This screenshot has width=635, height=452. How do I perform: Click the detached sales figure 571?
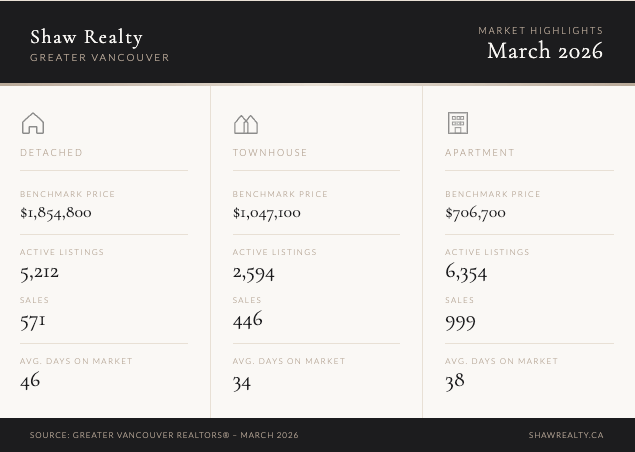(33, 320)
